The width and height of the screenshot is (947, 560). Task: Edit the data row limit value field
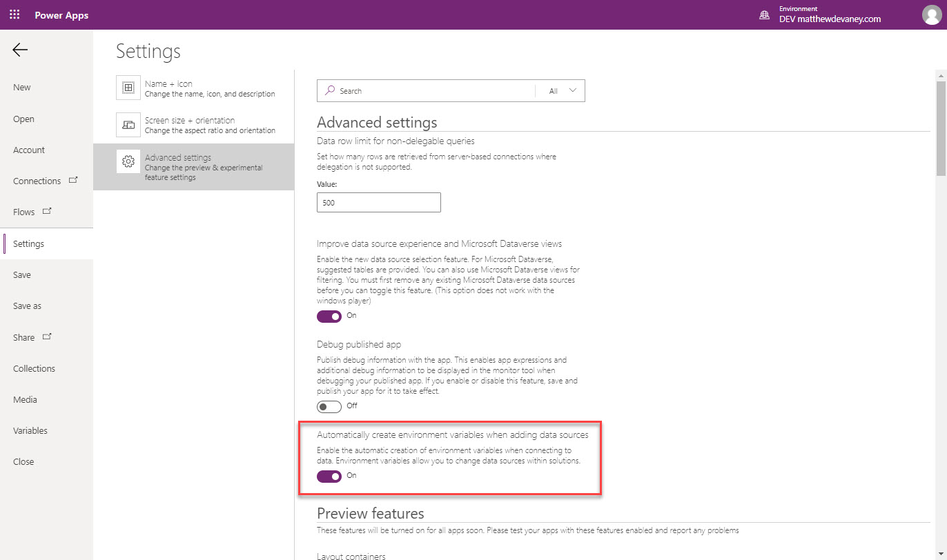point(378,202)
